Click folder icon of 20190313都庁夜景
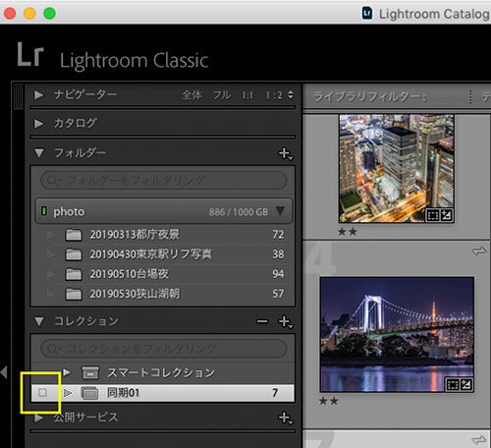The width and height of the screenshot is (491, 448). pos(74,235)
